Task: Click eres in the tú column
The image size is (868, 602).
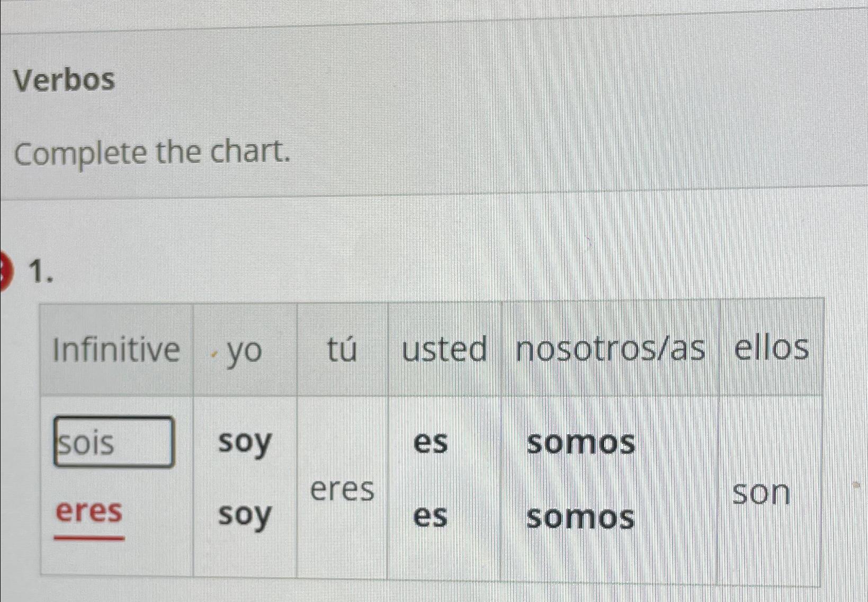Action: 342,489
